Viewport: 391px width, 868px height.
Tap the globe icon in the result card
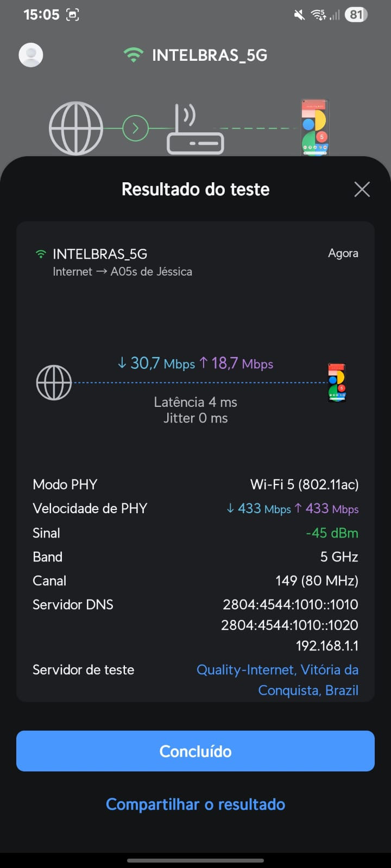click(x=54, y=382)
